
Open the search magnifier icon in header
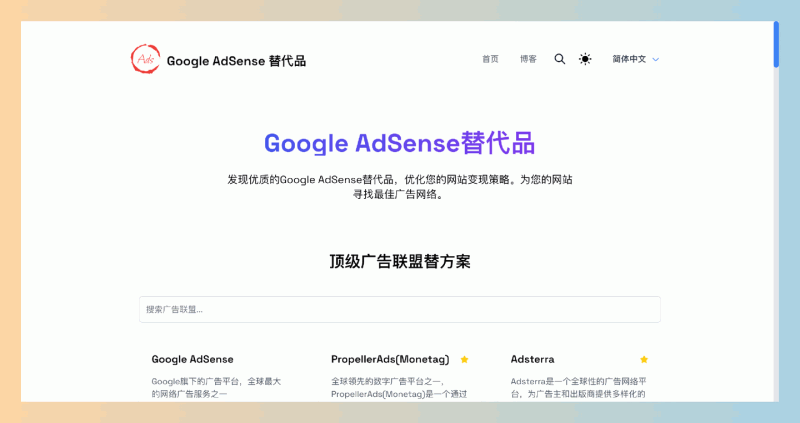[560, 59]
